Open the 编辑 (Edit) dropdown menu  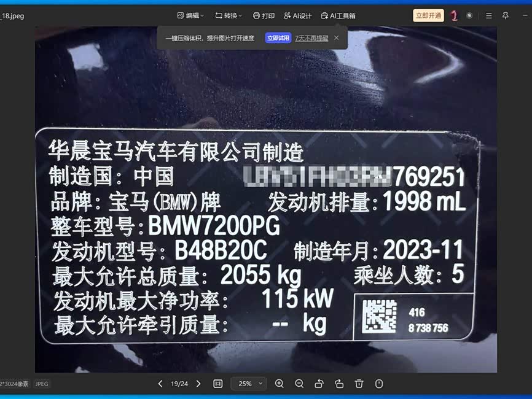(x=190, y=15)
